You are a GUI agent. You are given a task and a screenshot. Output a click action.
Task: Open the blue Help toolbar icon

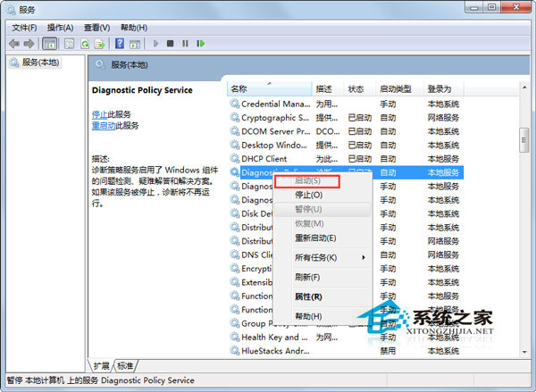121,43
